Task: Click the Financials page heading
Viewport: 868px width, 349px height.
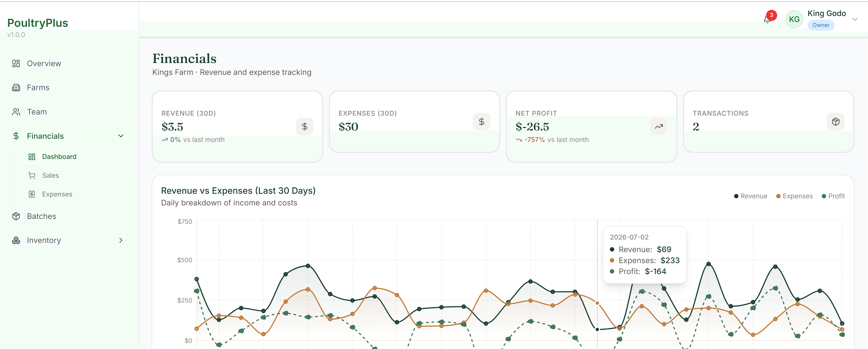Action: pos(184,59)
